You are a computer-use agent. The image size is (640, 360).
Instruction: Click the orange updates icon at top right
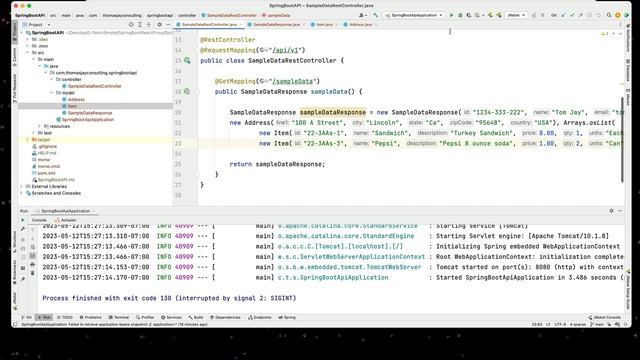pyautogui.click(x=618, y=15)
